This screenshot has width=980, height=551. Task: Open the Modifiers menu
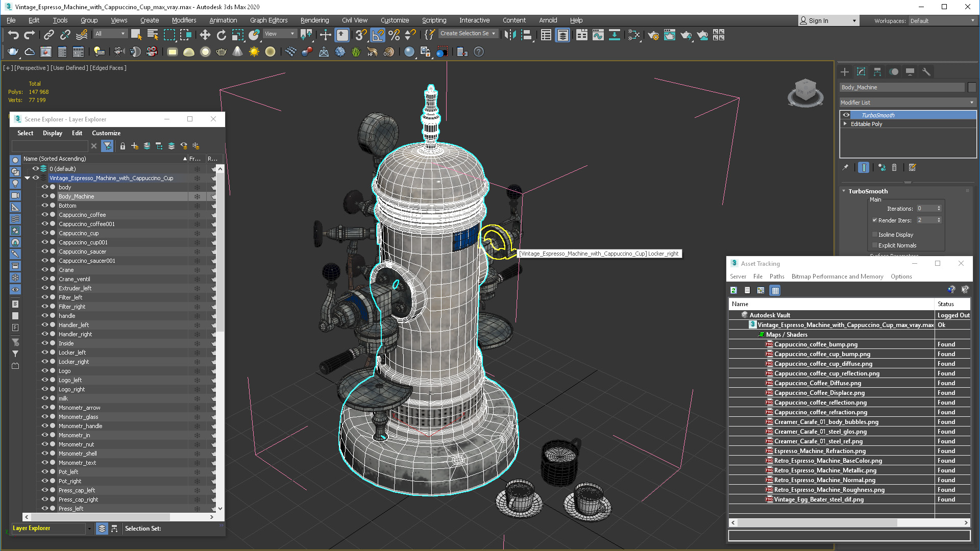(x=184, y=20)
